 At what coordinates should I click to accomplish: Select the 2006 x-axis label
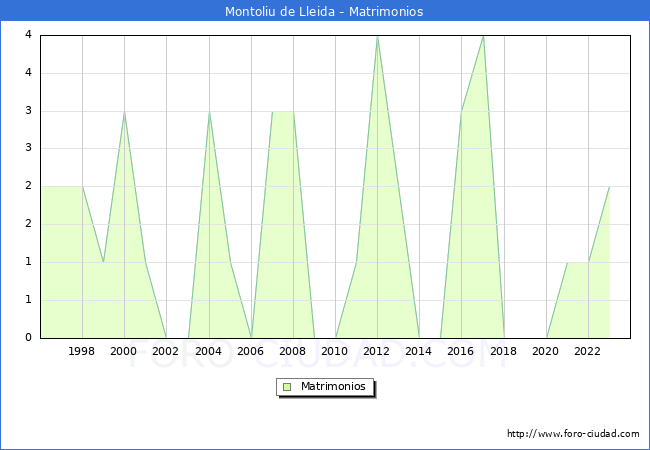[x=250, y=351]
